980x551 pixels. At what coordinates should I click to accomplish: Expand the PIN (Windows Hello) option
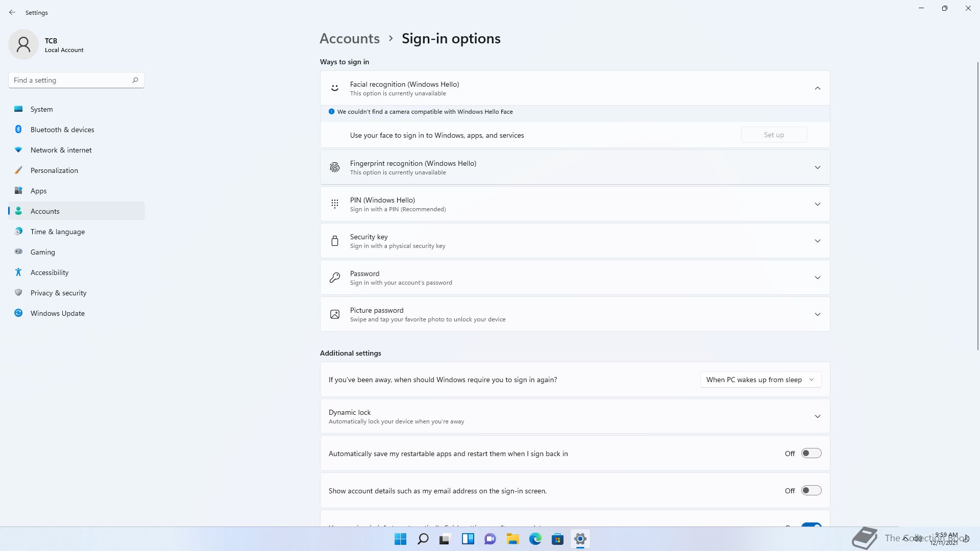[817, 204]
